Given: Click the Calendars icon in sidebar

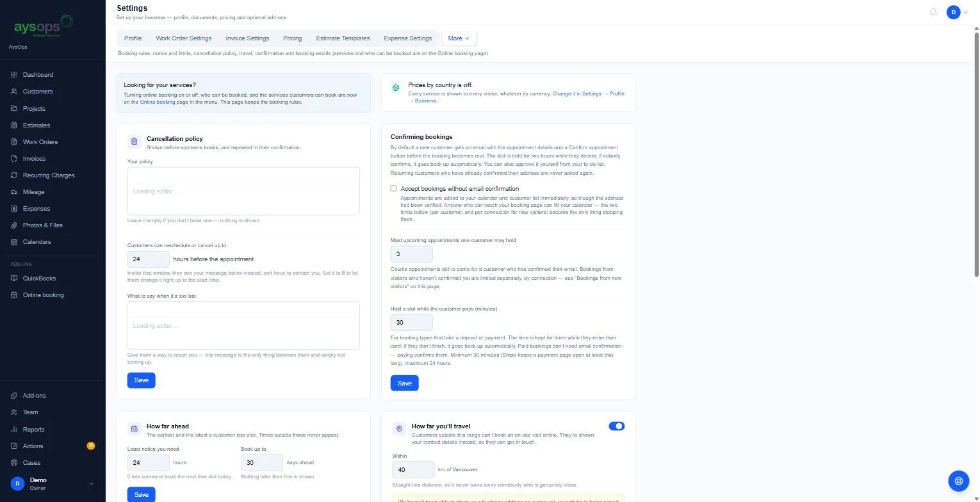Looking at the screenshot, I should pos(14,241).
